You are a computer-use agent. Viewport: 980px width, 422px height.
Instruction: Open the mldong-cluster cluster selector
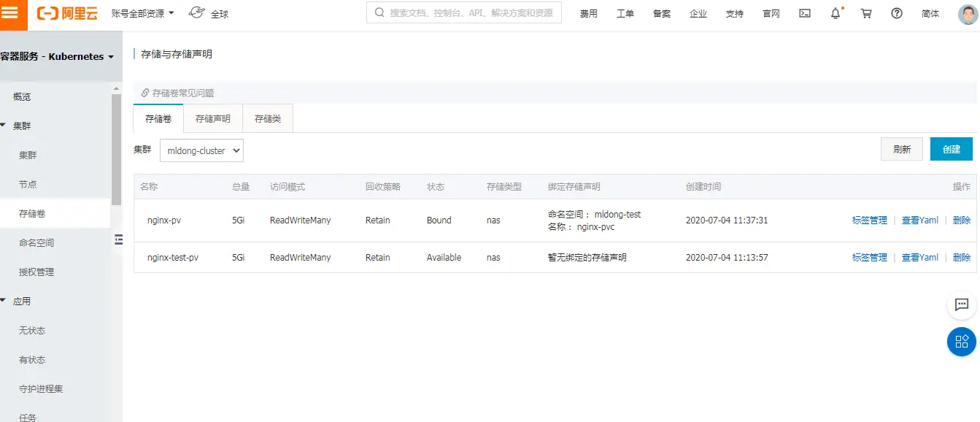point(201,150)
